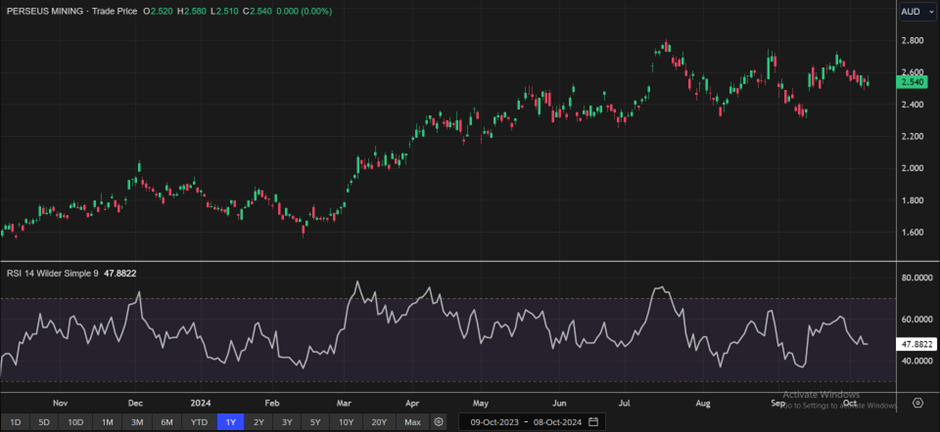This screenshot has width=940, height=432.
Task: Select the 5Y time range
Action: [x=315, y=422]
